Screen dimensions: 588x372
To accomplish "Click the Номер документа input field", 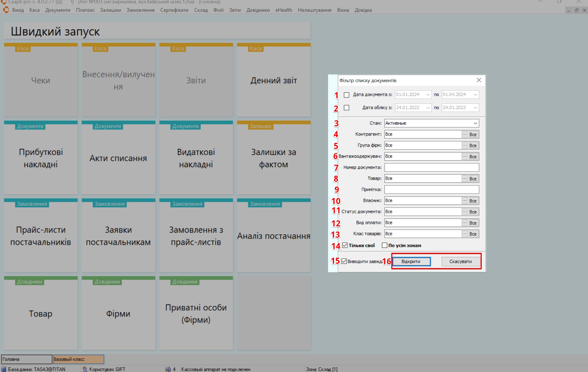I will (x=431, y=167).
